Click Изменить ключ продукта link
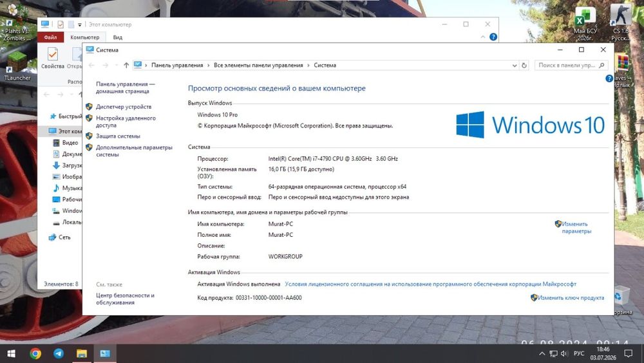This screenshot has width=644, height=363. coord(571,298)
